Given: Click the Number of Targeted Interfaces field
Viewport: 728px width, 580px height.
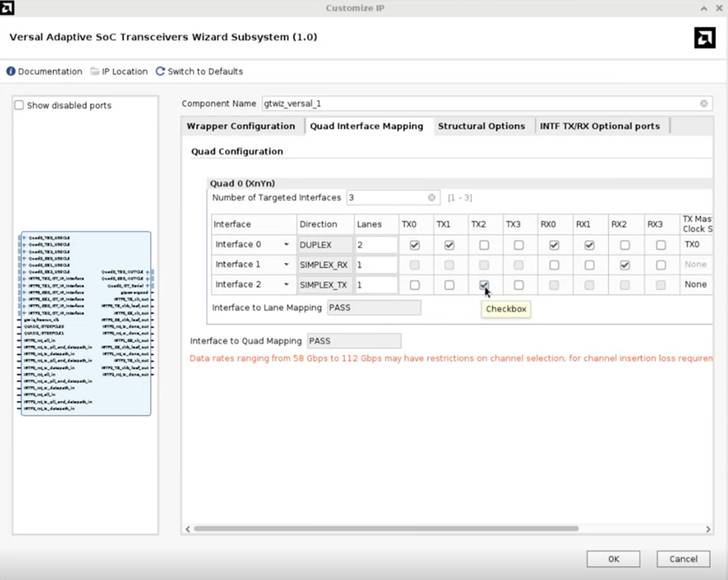Looking at the screenshot, I should pos(393,198).
